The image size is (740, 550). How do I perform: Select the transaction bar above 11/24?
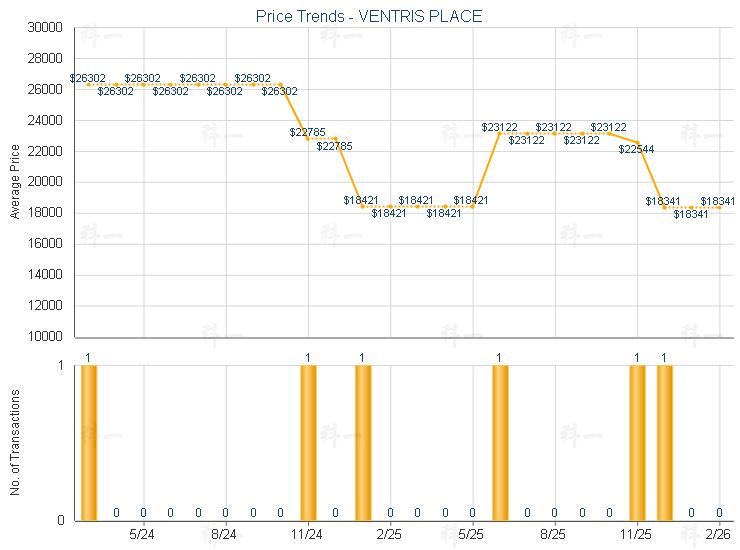point(308,442)
